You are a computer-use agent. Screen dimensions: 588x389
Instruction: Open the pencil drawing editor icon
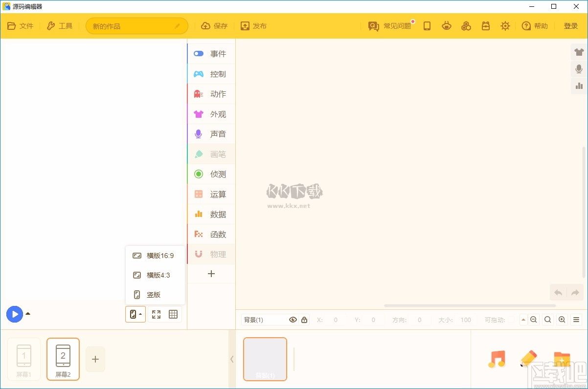528,359
